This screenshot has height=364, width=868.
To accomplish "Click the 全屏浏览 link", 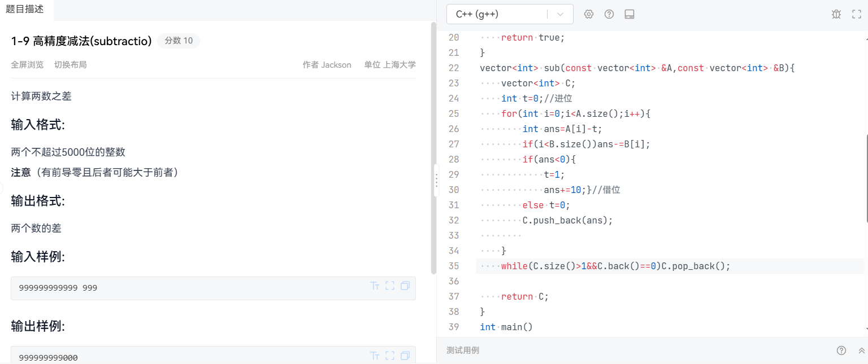I will [27, 65].
